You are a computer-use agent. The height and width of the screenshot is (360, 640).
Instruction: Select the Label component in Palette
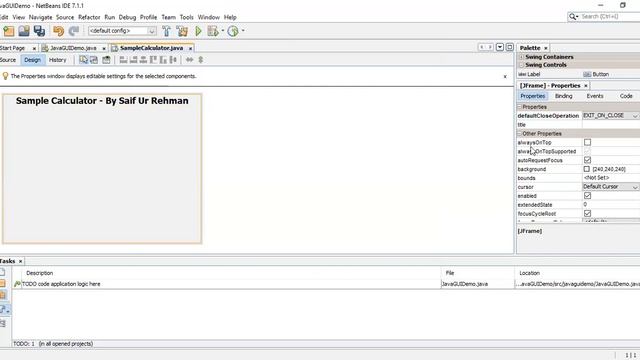(x=529, y=74)
